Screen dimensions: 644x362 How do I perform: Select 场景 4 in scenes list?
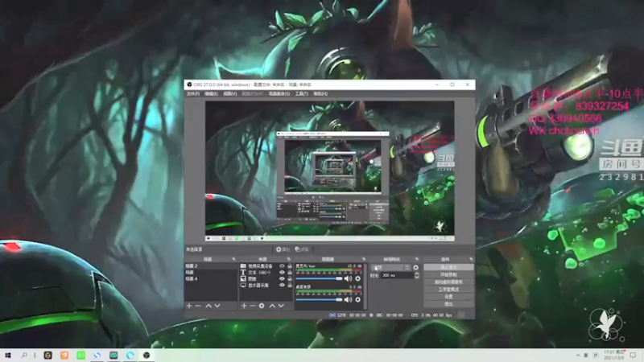point(211,278)
